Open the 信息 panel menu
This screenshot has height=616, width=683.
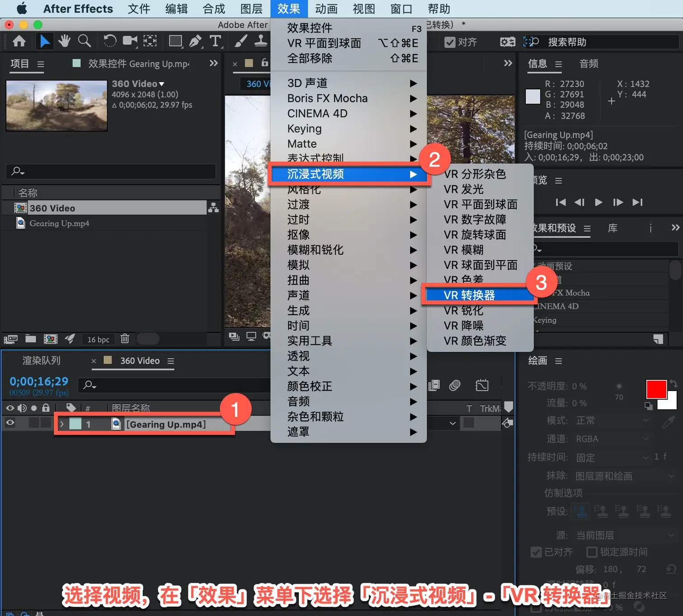(x=558, y=64)
